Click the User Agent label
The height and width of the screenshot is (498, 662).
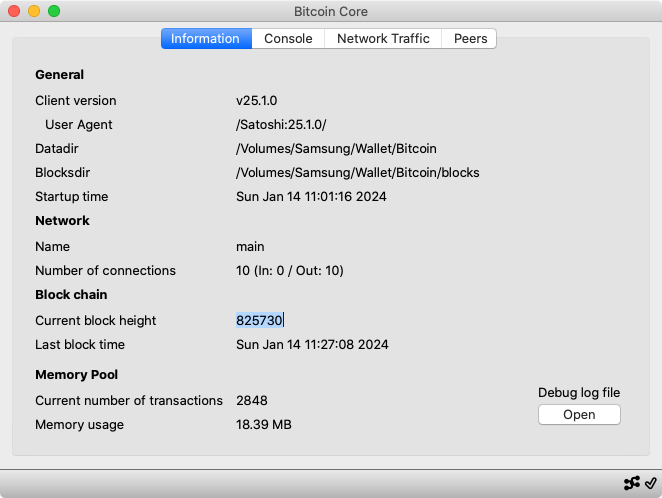coord(79,124)
